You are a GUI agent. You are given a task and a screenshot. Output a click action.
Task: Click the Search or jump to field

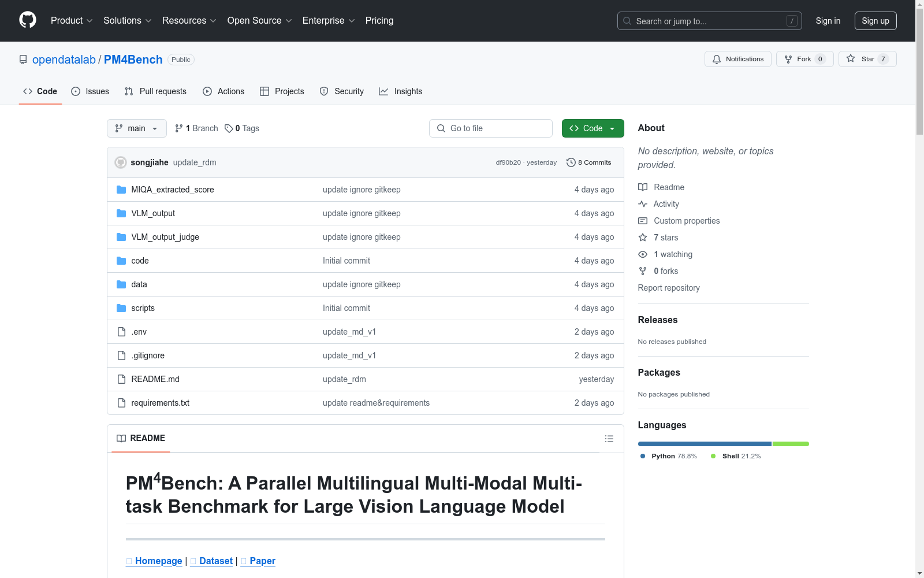[x=710, y=21]
